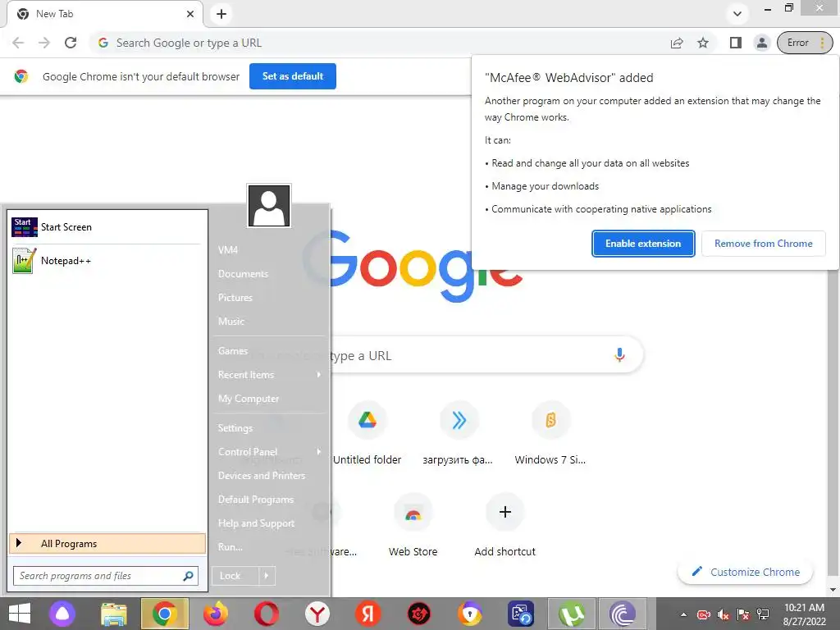Expand the Control Panel submenu arrow
The height and width of the screenshot is (630, 840).
(x=319, y=452)
